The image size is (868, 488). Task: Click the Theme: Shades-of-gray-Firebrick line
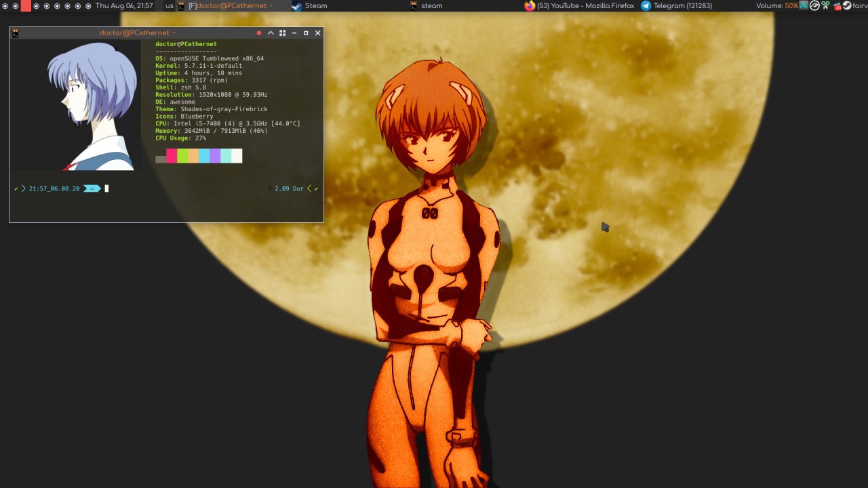point(212,109)
